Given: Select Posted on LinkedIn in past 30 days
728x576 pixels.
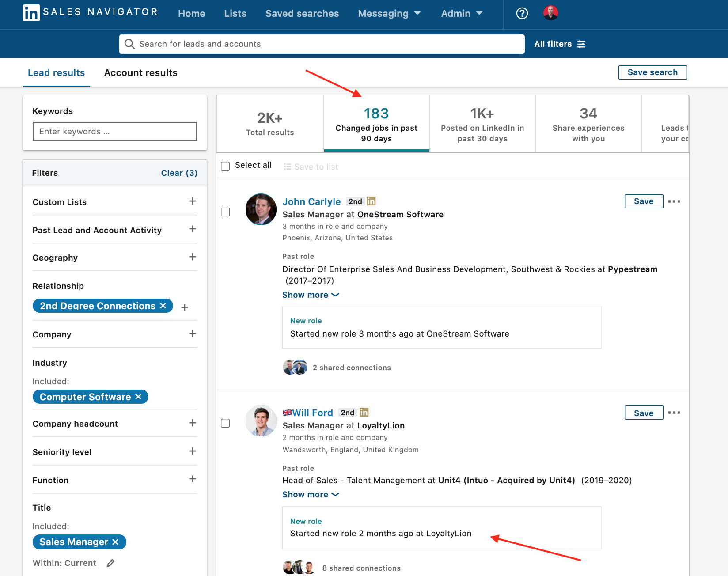Looking at the screenshot, I should [x=482, y=124].
